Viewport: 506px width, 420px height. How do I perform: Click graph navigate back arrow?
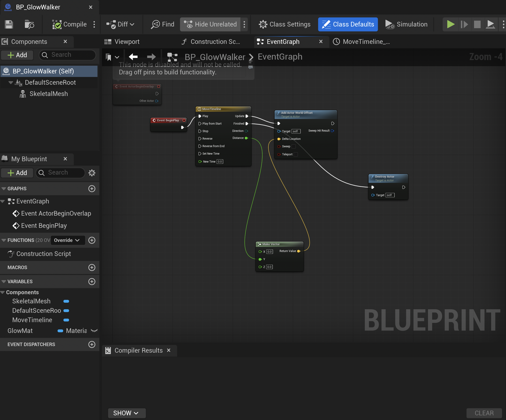133,57
